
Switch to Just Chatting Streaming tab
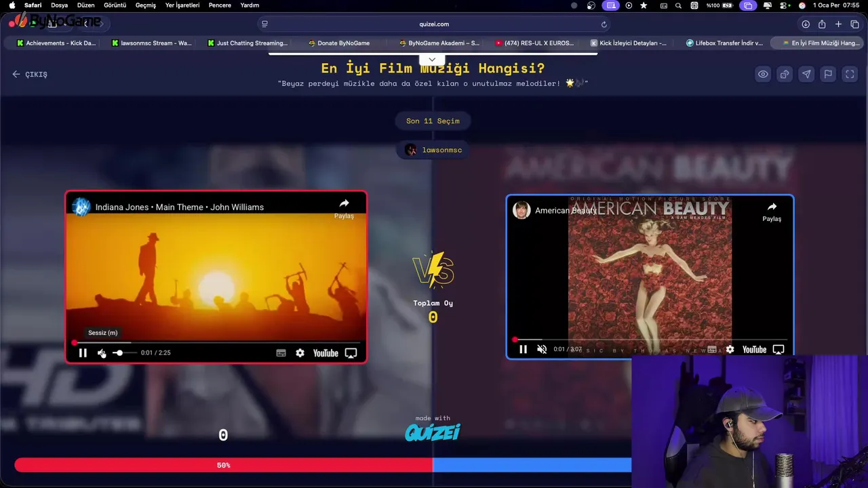coord(248,43)
